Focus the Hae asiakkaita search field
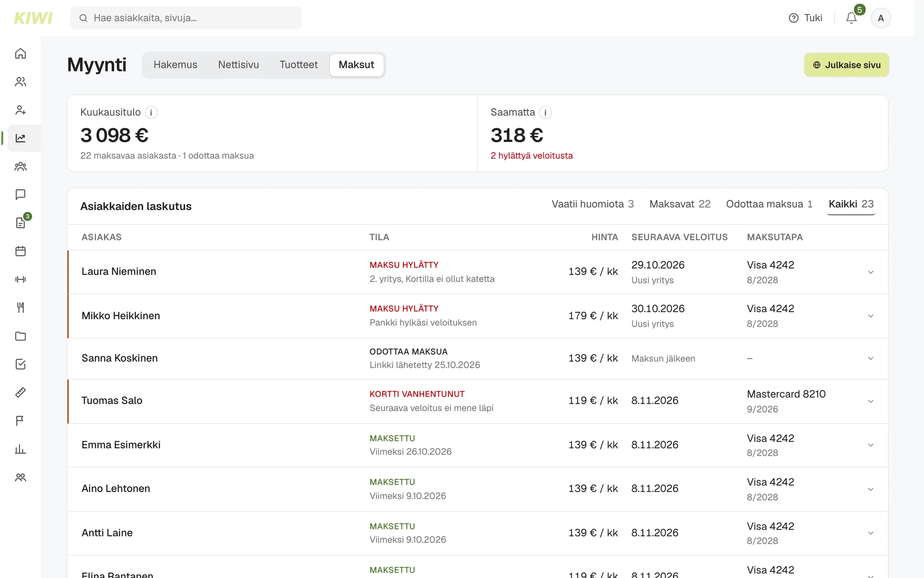 (186, 18)
